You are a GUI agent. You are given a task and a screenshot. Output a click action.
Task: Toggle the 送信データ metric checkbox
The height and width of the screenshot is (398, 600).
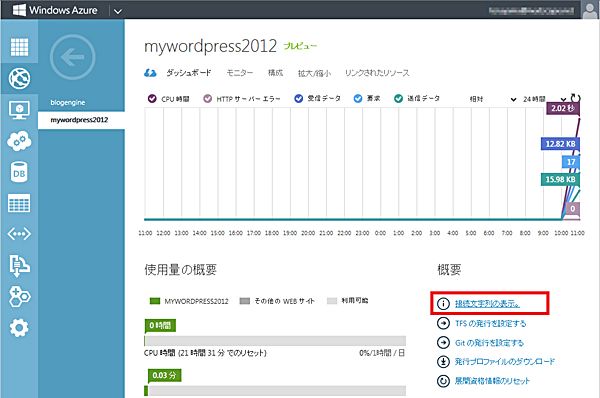pos(398,98)
